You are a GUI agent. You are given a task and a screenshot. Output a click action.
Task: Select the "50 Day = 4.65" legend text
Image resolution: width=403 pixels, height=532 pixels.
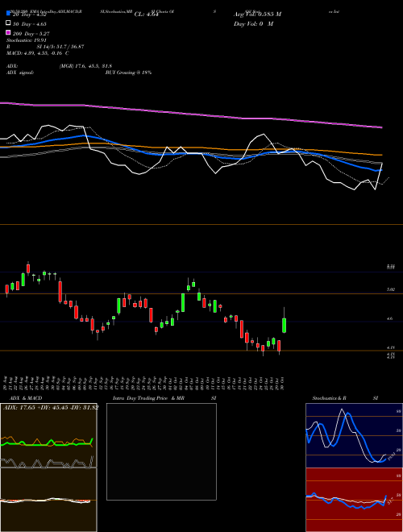30,23
